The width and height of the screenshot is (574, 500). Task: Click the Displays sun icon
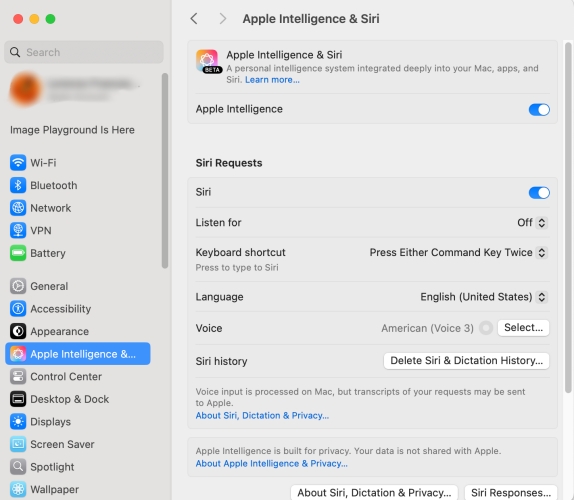tap(18, 422)
